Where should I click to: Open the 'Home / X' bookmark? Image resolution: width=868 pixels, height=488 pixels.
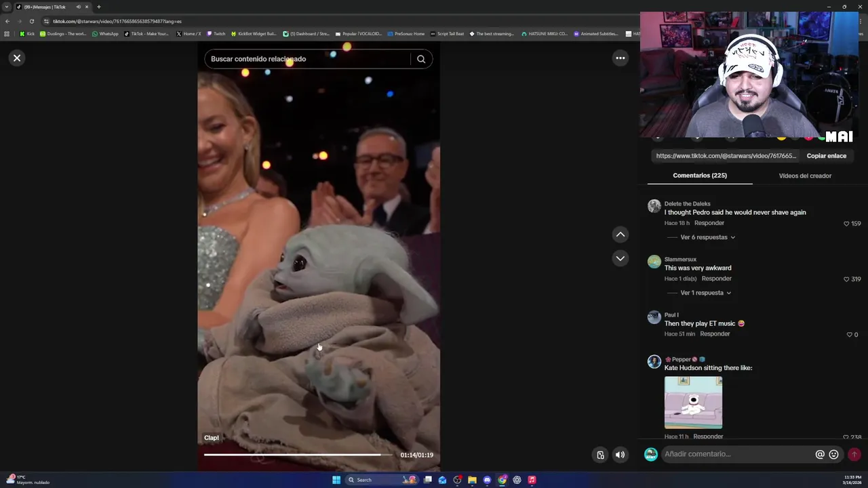pyautogui.click(x=188, y=34)
